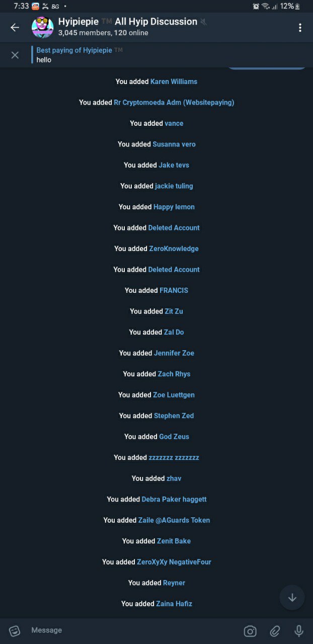The width and height of the screenshot is (313, 644).
Task: Tap the battery indicator in status bar
Action: coord(297,7)
